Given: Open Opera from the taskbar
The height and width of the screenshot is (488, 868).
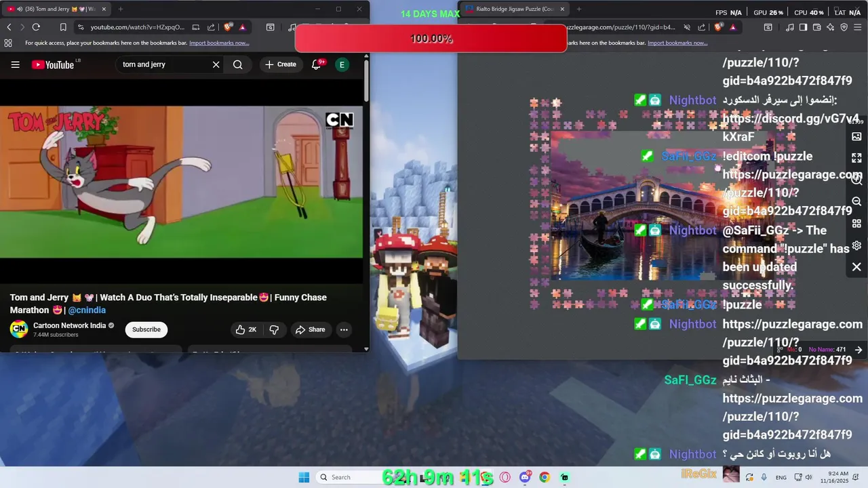Looking at the screenshot, I should click(x=505, y=477).
